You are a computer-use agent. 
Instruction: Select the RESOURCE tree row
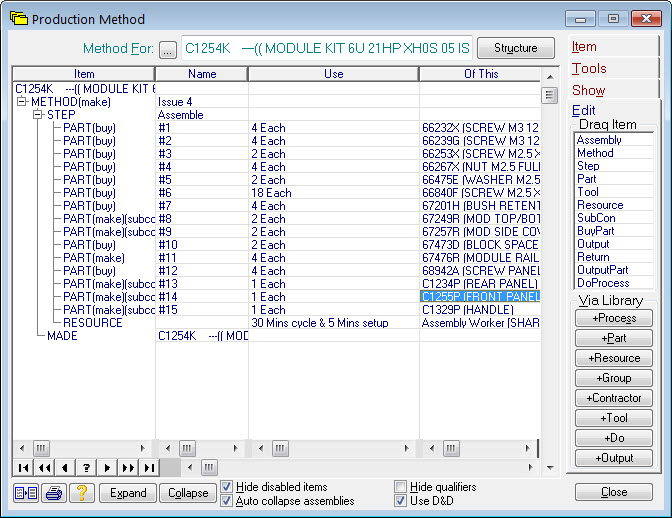(x=93, y=323)
